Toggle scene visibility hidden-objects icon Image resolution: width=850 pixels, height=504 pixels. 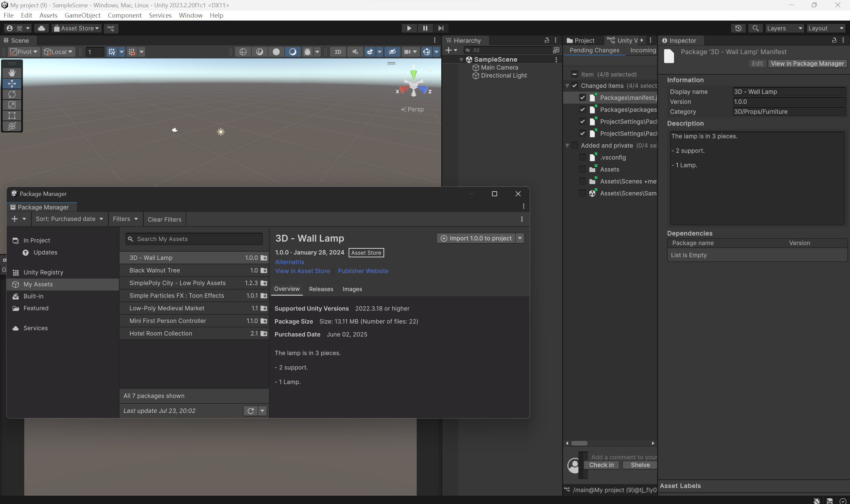tap(392, 51)
